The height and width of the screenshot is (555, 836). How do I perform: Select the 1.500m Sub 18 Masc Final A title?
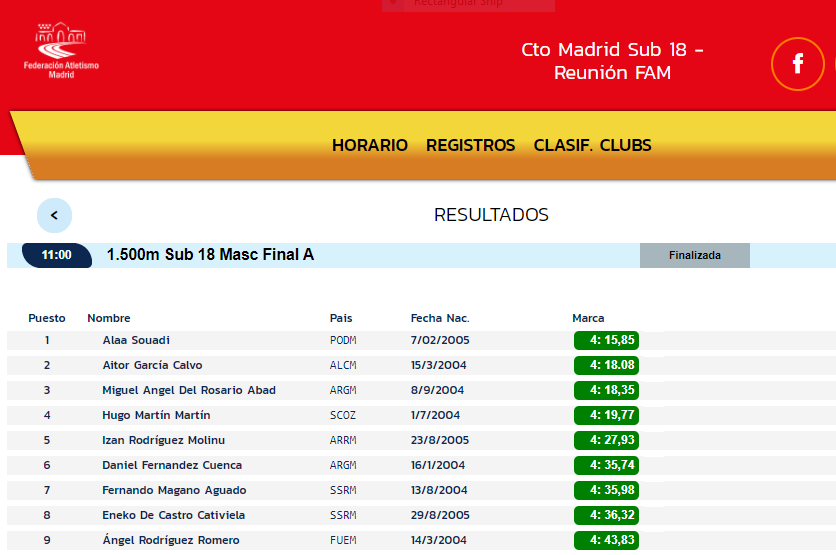point(210,255)
